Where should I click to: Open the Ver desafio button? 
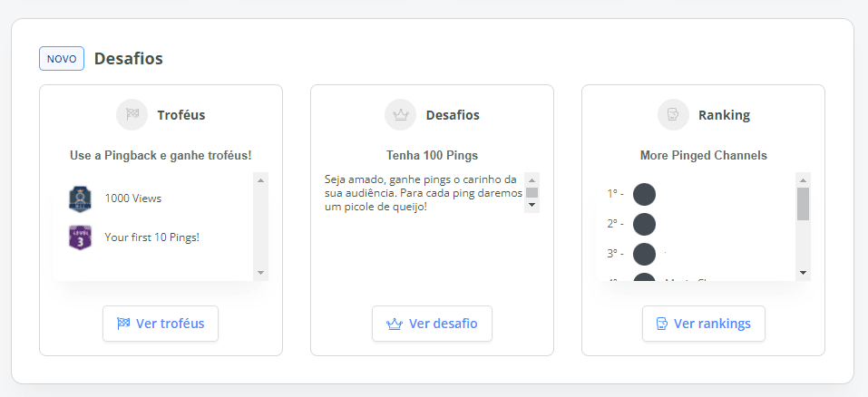click(432, 324)
